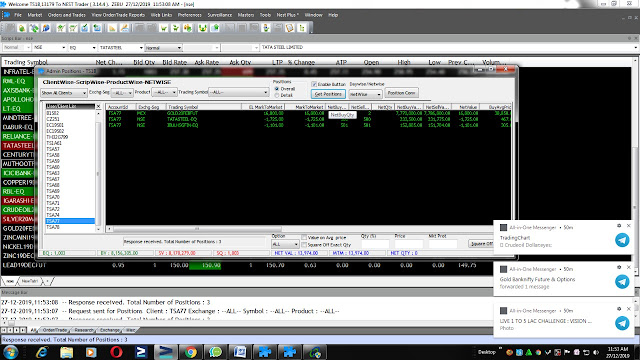The height and width of the screenshot is (360, 640).
Task: Select the Overall positions radio button
Action: pyautogui.click(x=277, y=89)
